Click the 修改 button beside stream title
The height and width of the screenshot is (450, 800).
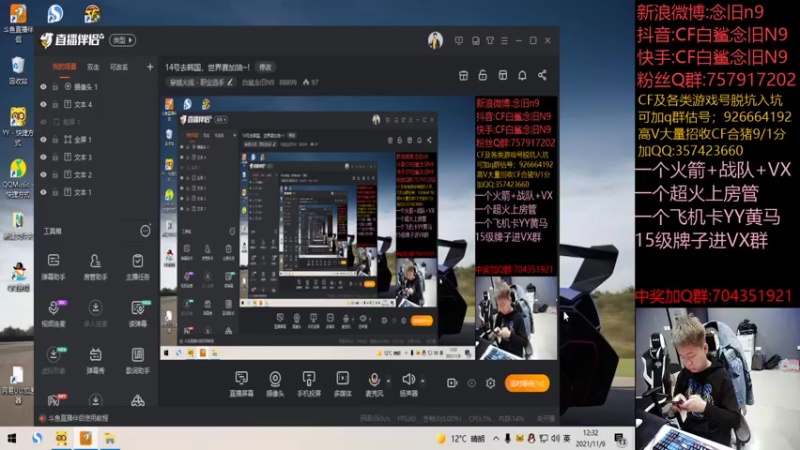tap(265, 67)
